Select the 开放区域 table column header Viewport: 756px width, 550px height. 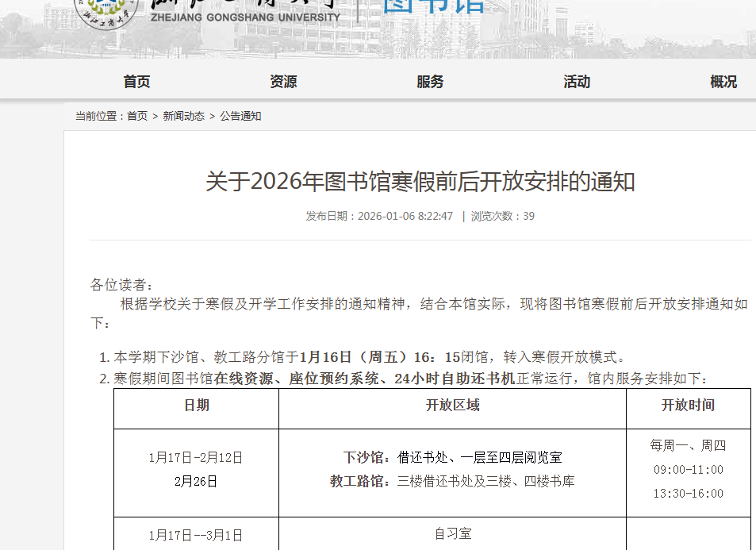452,406
